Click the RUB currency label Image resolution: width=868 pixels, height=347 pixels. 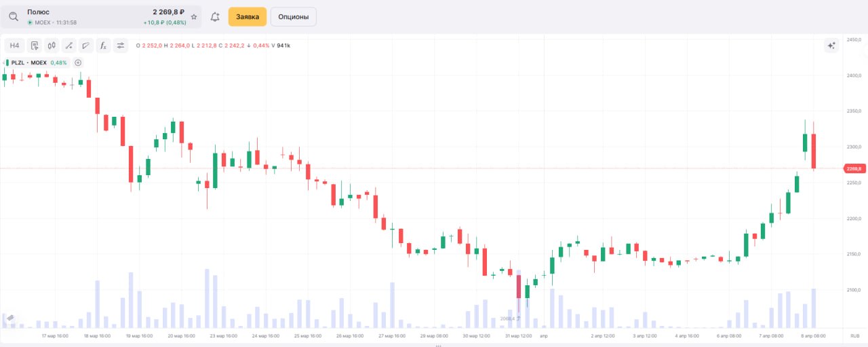click(854, 335)
